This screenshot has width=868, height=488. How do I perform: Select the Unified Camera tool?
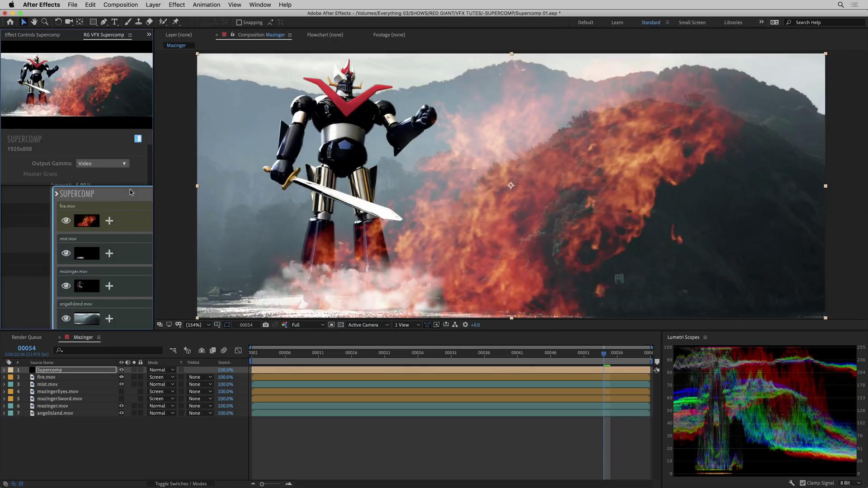(69, 22)
